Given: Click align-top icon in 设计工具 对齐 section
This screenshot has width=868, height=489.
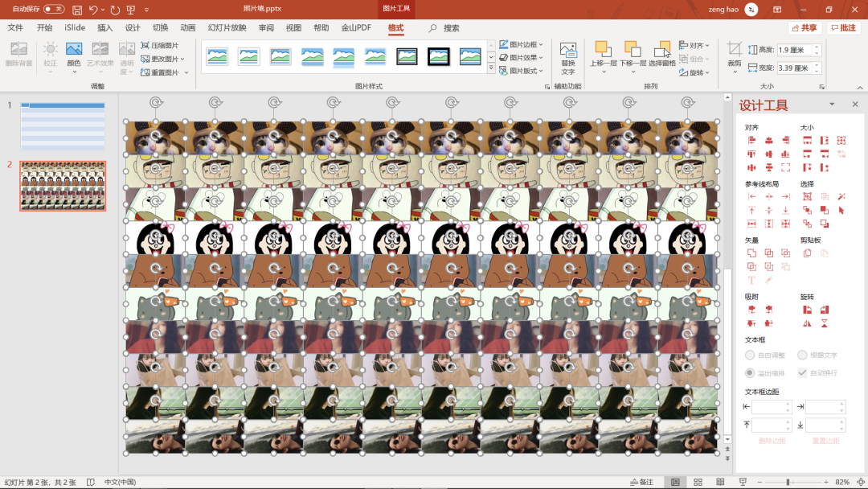Looking at the screenshot, I should 751,154.
